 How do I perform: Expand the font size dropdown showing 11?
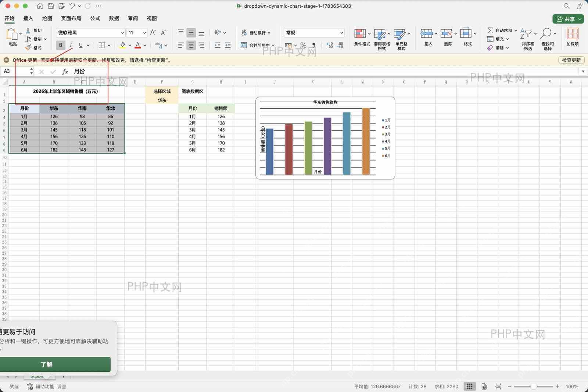pyautogui.click(x=144, y=33)
